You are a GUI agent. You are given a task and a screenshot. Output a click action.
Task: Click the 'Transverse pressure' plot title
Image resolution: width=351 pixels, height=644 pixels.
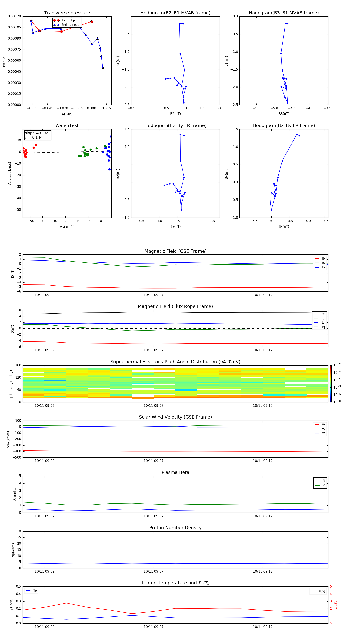point(67,13)
